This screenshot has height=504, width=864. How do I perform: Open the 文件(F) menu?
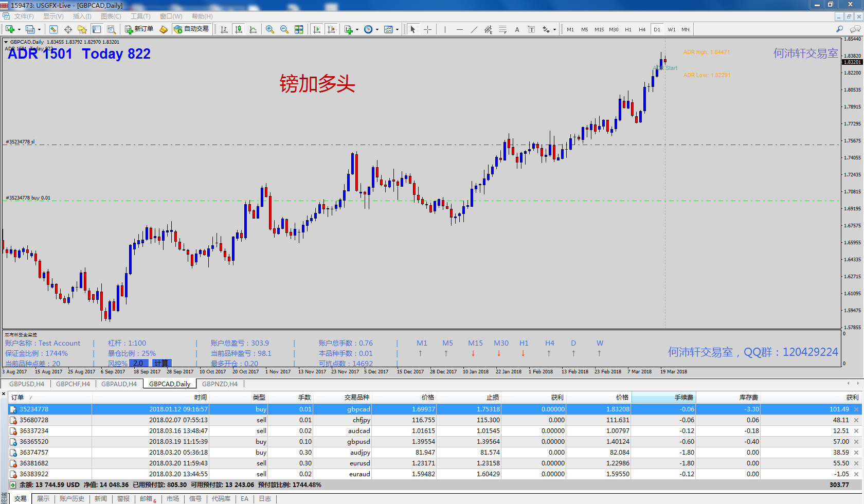(24, 16)
